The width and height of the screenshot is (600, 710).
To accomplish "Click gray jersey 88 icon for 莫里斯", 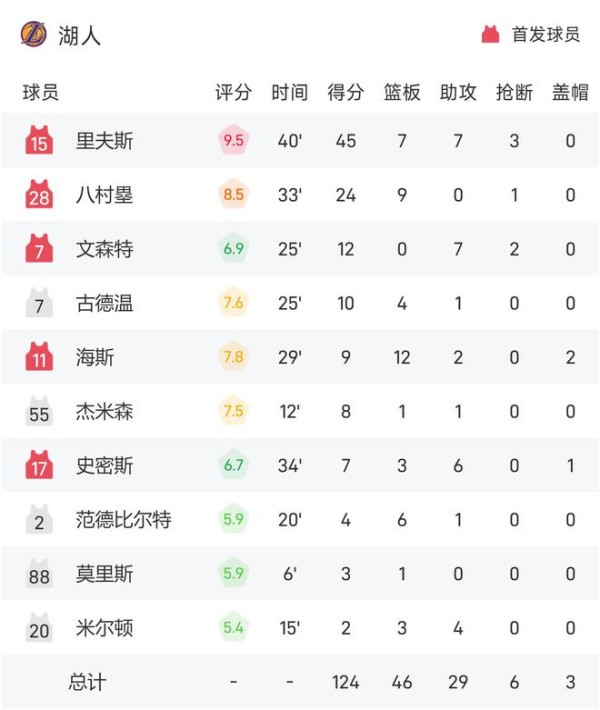I will click(39, 573).
